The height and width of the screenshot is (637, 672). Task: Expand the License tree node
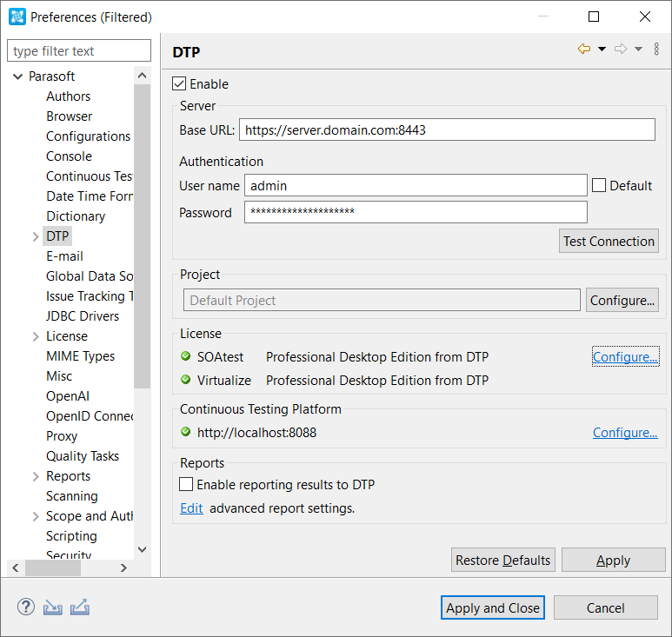pyautogui.click(x=36, y=336)
